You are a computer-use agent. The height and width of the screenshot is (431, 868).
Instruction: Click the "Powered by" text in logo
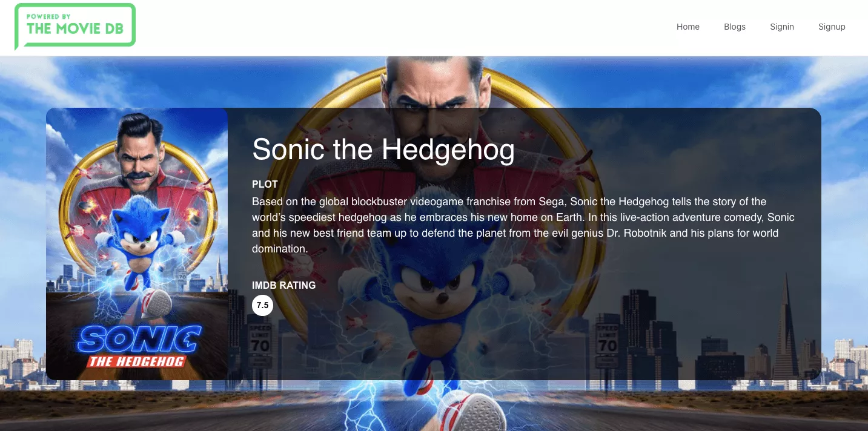48,16
